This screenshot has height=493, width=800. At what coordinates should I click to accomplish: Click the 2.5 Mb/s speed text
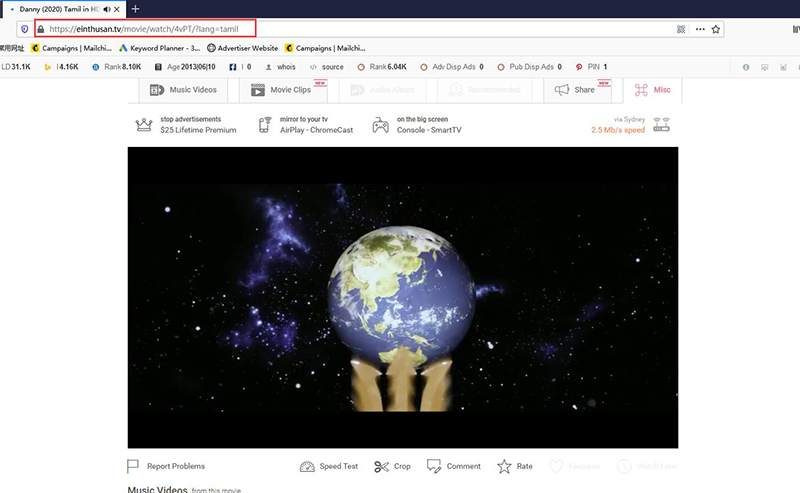(x=618, y=130)
